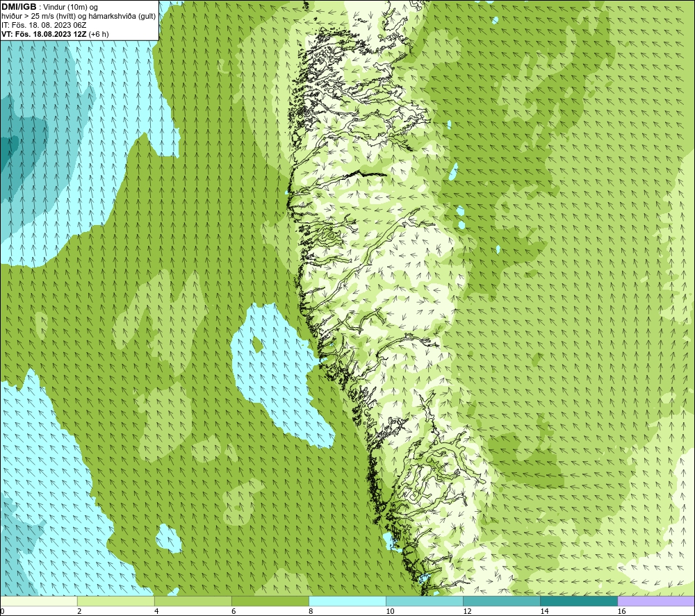Click the 4–6 m/s green legend swatch
This screenshot has height=616, width=695.
click(x=193, y=601)
